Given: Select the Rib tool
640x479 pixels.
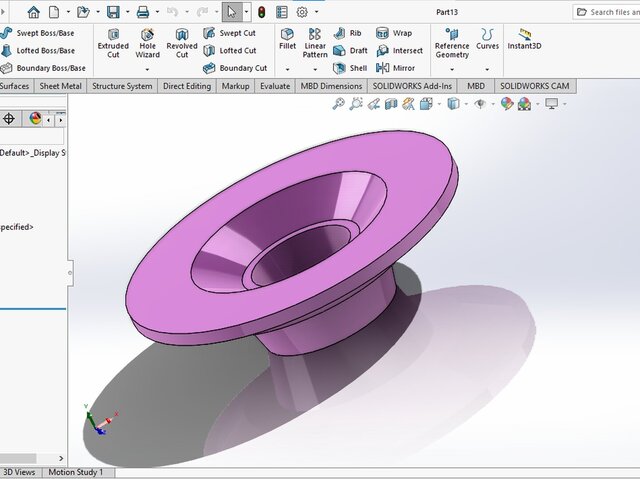Looking at the screenshot, I should tap(347, 33).
